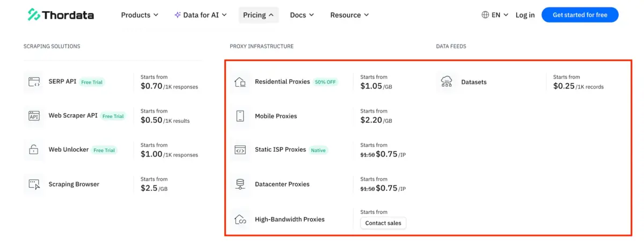Click the Contact sales button
The image size is (644, 252).
pyautogui.click(x=383, y=223)
